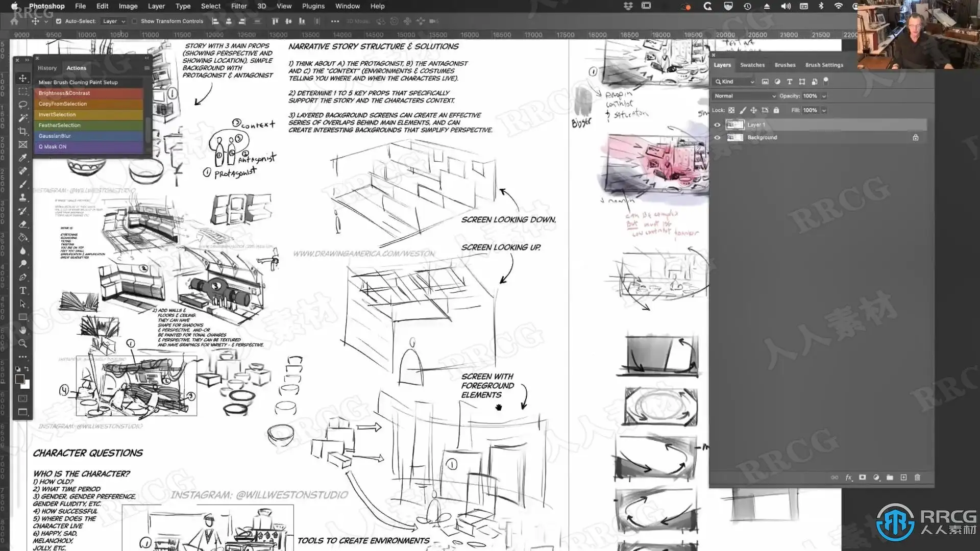Select the Crop tool
980x551 pixels.
22,131
